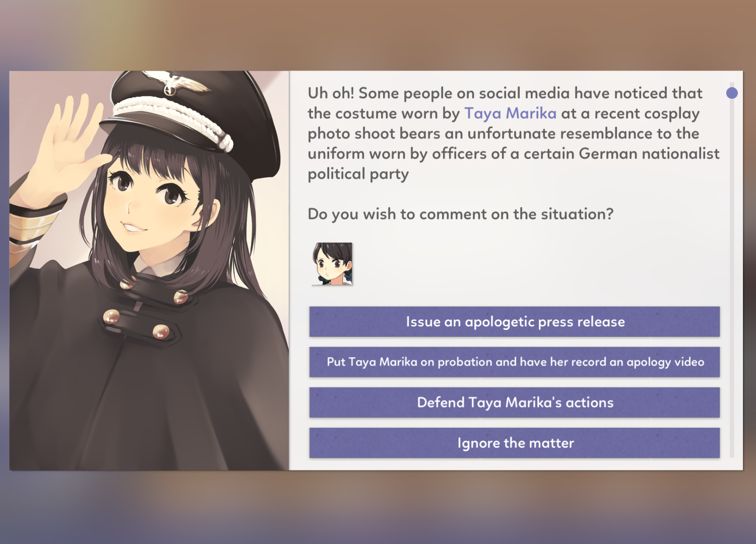This screenshot has height=544, width=756.
Task: Open Taya Marika's profile link
Action: 510,113
